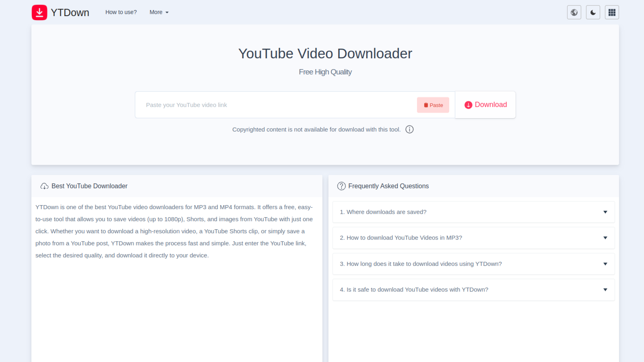Click the Paste button

pyautogui.click(x=433, y=105)
